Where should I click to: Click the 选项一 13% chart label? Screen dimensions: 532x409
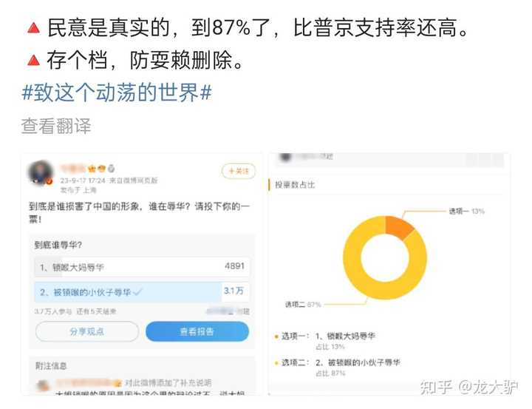[x=466, y=212]
